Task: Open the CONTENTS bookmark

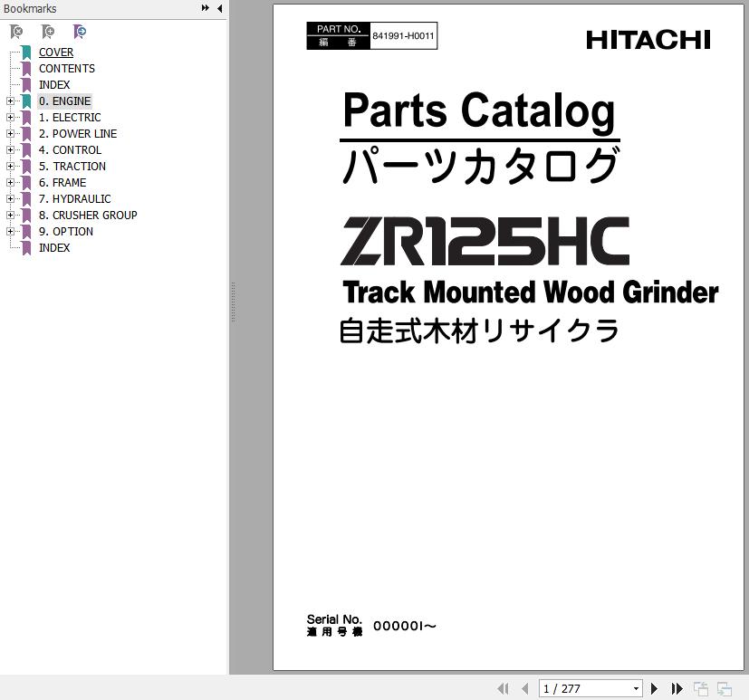Action: coord(67,69)
